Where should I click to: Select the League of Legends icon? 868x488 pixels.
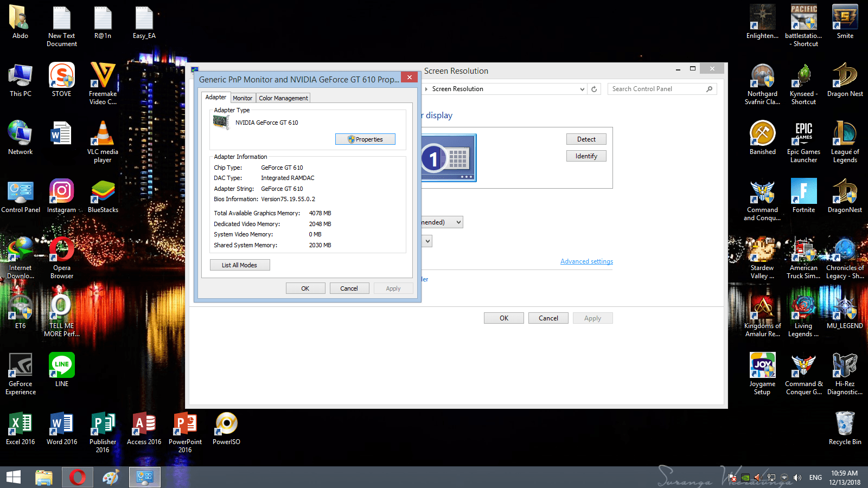click(x=845, y=142)
